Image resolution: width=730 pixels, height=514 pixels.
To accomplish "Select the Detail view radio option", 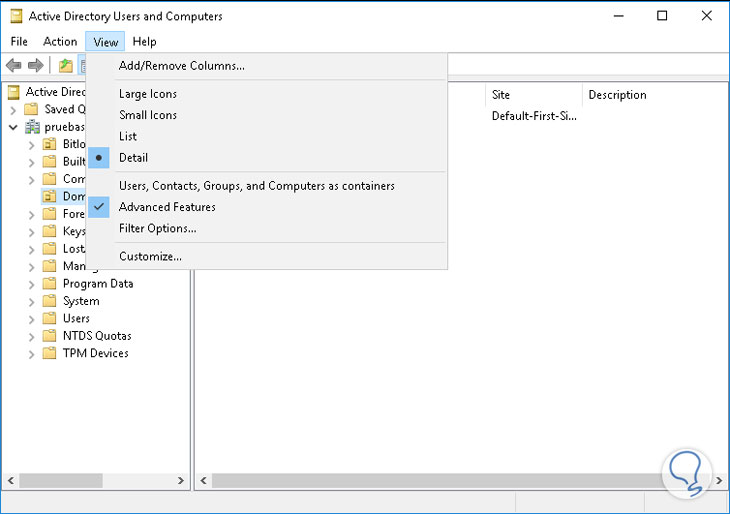I will point(133,158).
